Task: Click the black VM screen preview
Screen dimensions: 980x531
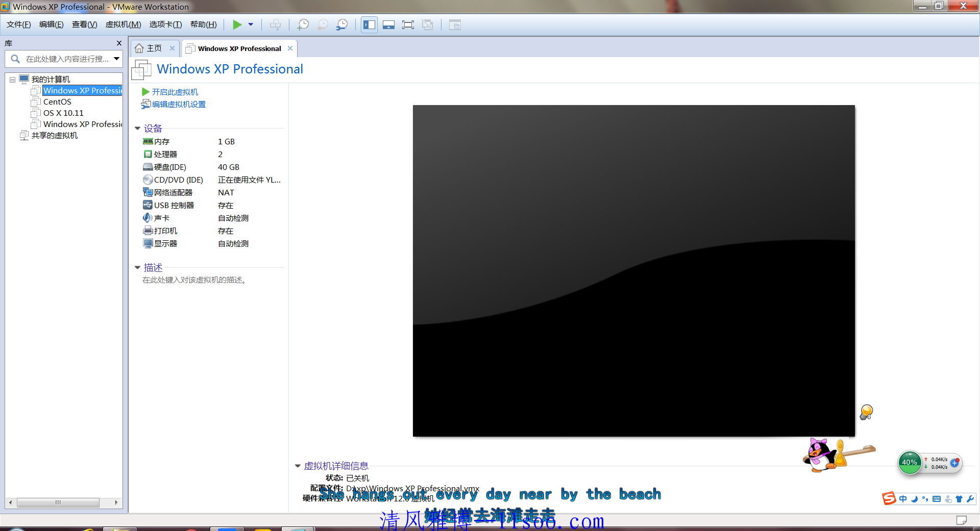Action: 634,271
